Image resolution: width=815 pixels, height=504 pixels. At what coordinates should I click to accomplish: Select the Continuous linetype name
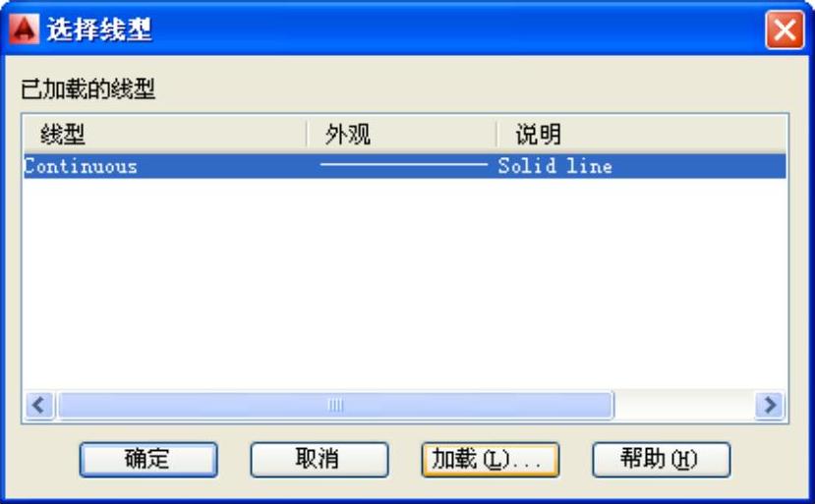81,166
